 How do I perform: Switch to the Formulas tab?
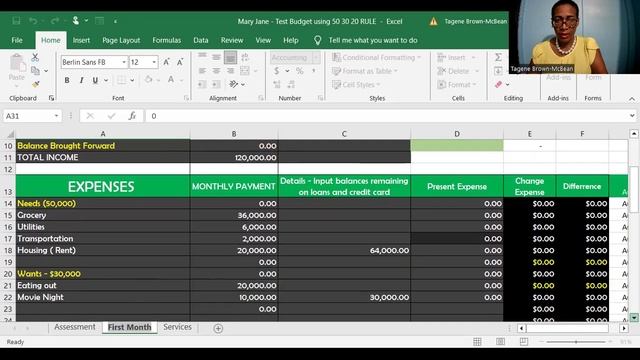pyautogui.click(x=167, y=40)
